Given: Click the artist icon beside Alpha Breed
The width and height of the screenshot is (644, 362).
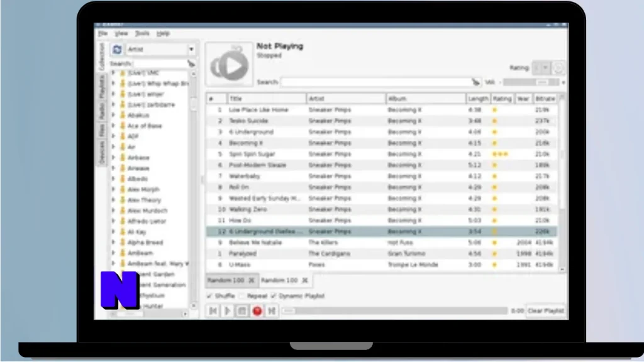Looking at the screenshot, I should click(123, 242).
